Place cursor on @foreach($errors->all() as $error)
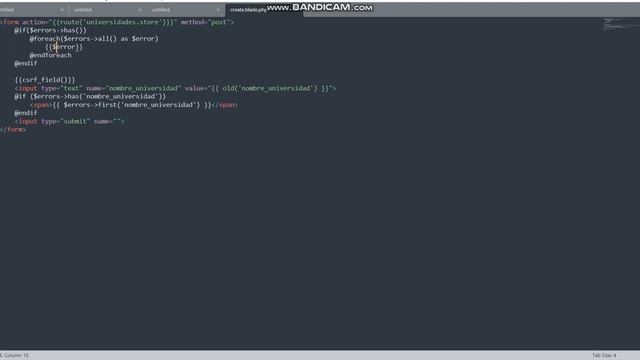Image resolution: width=640 pixels, height=360 pixels. (94, 39)
